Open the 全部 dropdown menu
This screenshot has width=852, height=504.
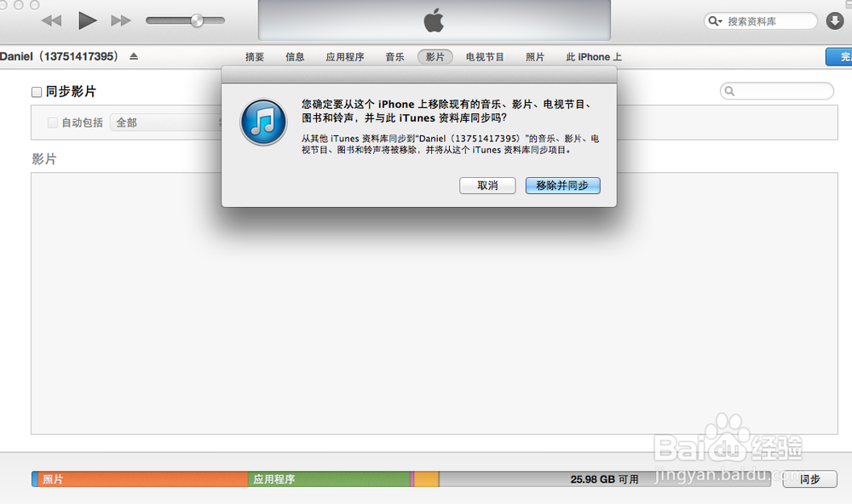point(166,123)
